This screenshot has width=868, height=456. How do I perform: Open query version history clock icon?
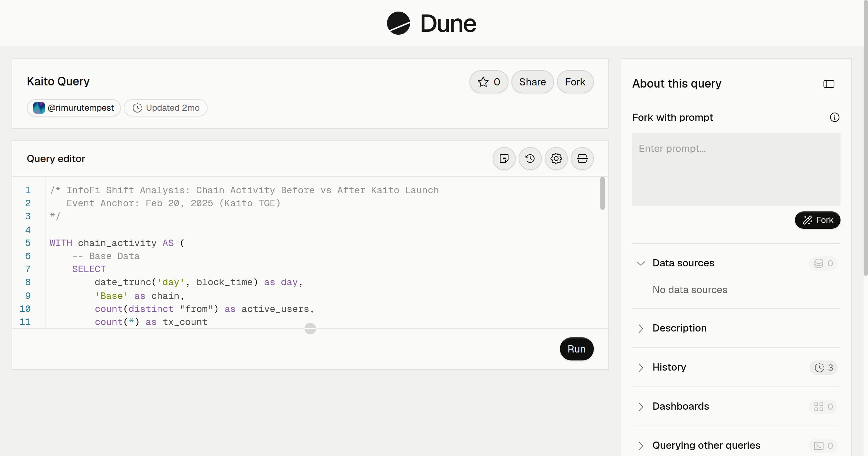pyautogui.click(x=530, y=159)
